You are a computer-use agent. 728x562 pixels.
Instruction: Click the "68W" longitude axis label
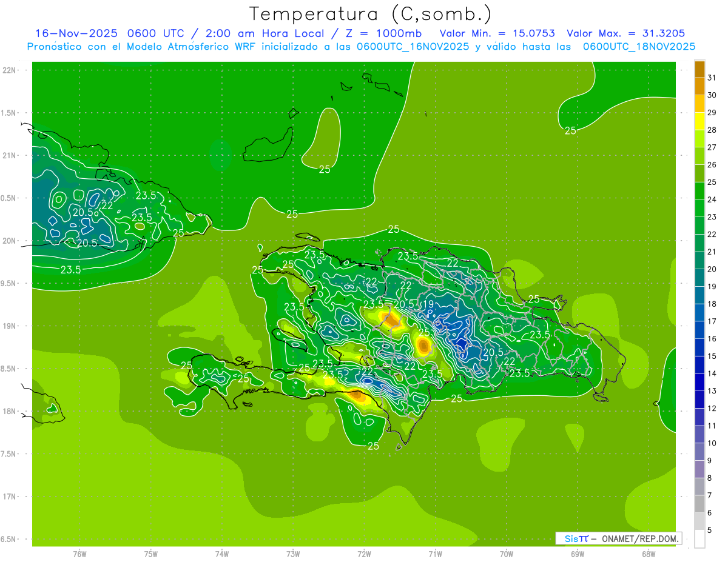click(649, 554)
